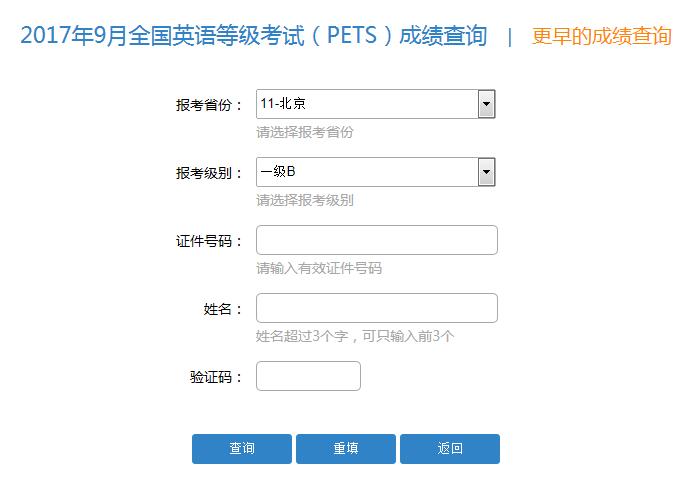Go back using the 返回 button
The height and width of the screenshot is (481, 693).
point(450,449)
